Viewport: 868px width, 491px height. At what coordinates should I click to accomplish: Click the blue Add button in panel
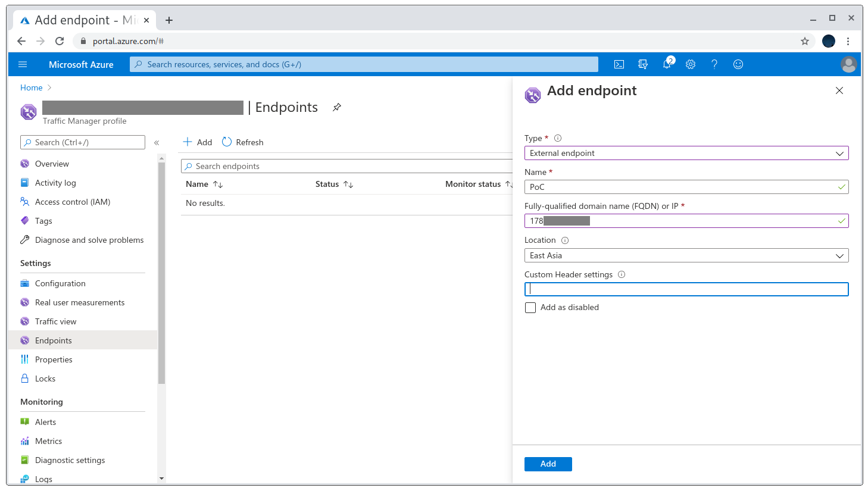coord(548,464)
